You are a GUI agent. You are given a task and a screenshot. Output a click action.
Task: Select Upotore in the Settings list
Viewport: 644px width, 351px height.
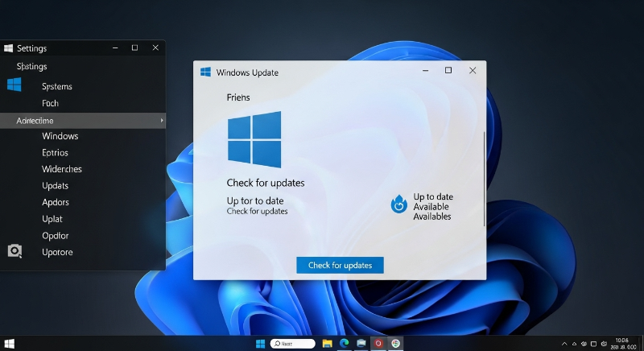[x=57, y=252]
